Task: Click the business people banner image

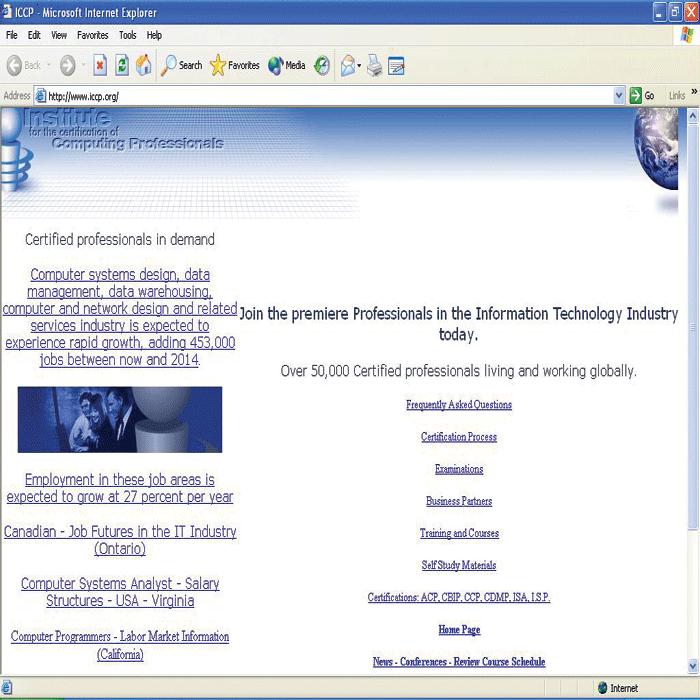Action: pos(120,420)
